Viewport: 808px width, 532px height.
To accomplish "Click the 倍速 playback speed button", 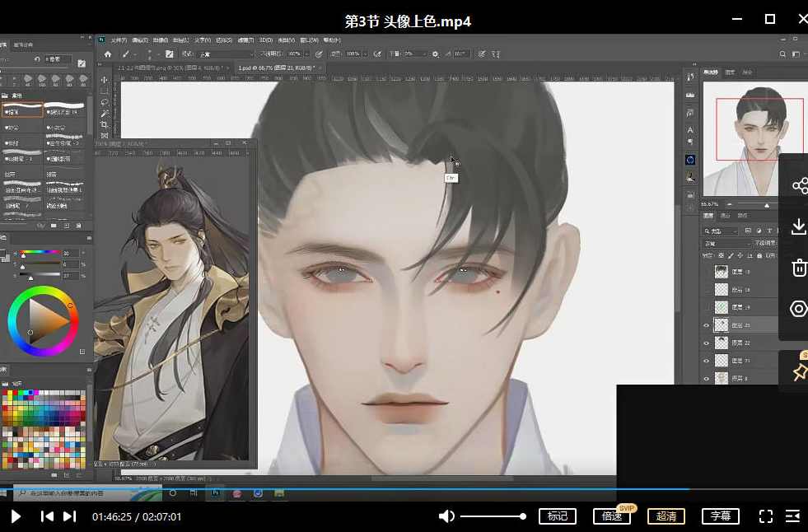I will point(612,516).
